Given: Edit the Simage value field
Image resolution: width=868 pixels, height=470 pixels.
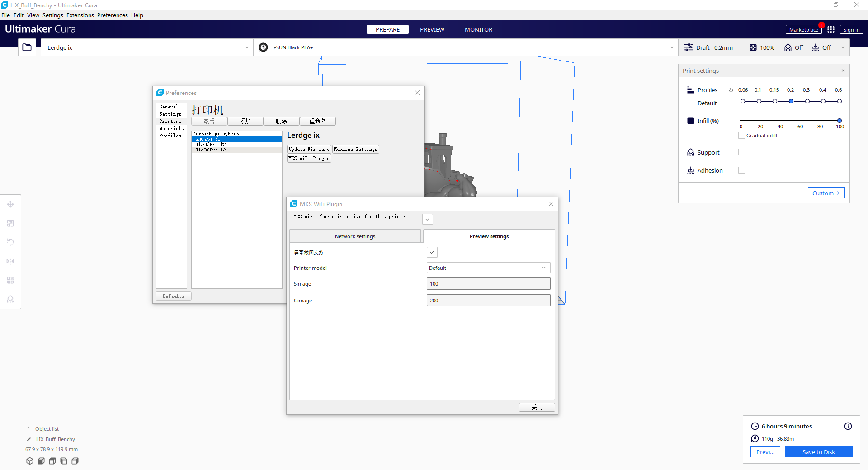Looking at the screenshot, I should tap(488, 283).
